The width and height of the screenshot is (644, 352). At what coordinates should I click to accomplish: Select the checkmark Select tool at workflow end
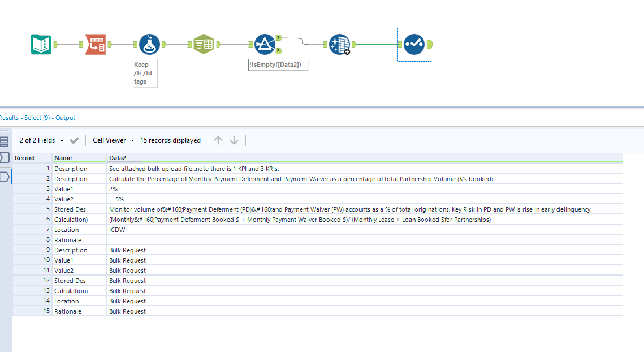[414, 44]
